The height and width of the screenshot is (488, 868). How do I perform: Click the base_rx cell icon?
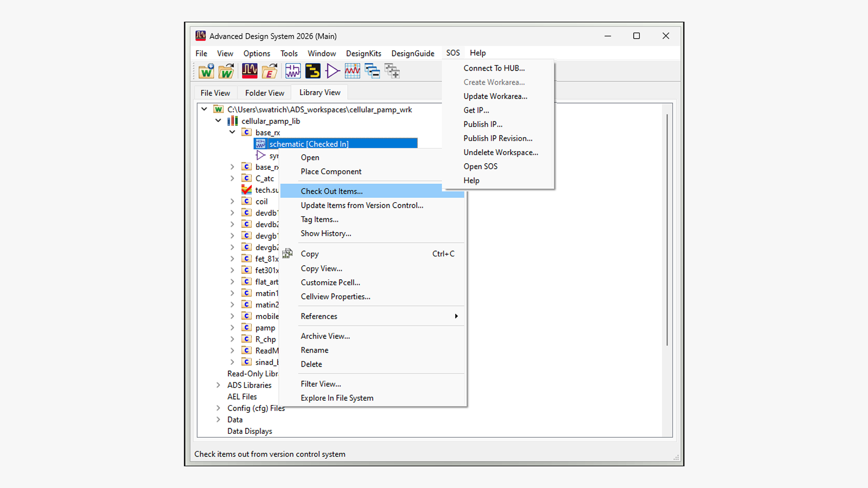tap(246, 132)
